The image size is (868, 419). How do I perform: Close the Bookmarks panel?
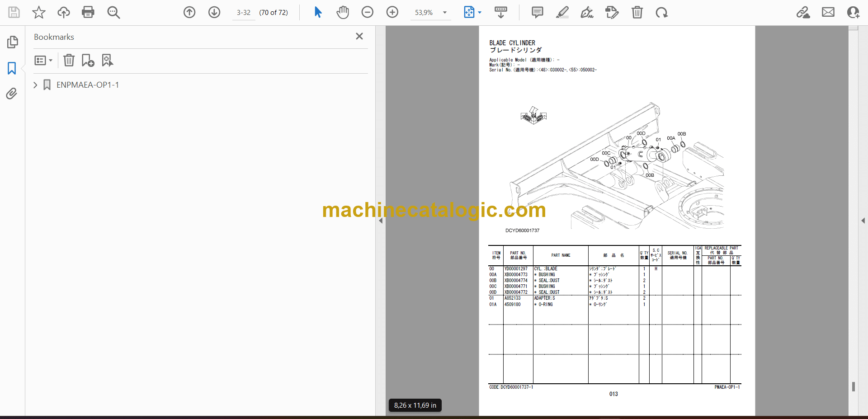[359, 36]
